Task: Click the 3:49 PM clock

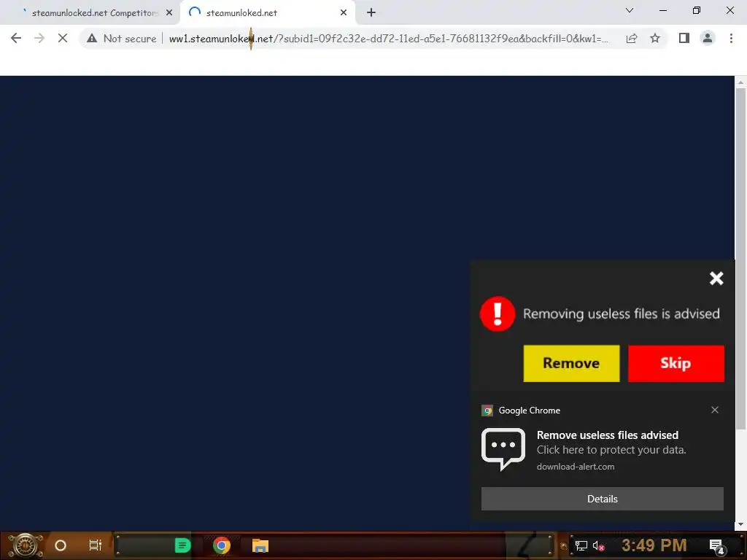Action: pyautogui.click(x=654, y=545)
